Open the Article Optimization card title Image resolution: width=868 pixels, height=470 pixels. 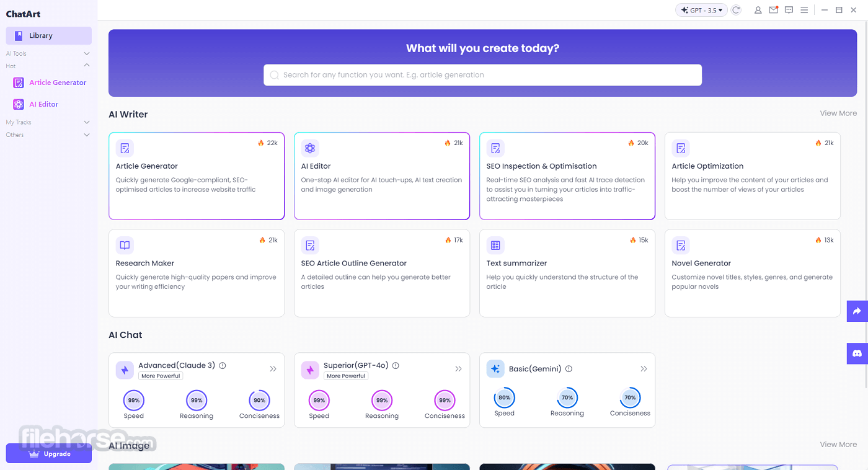point(707,166)
